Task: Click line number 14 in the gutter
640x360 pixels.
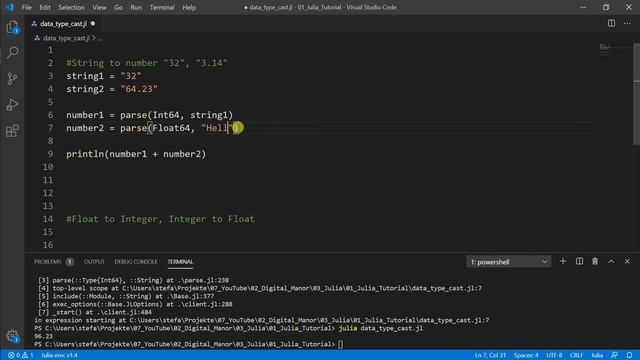Action: coord(48,219)
